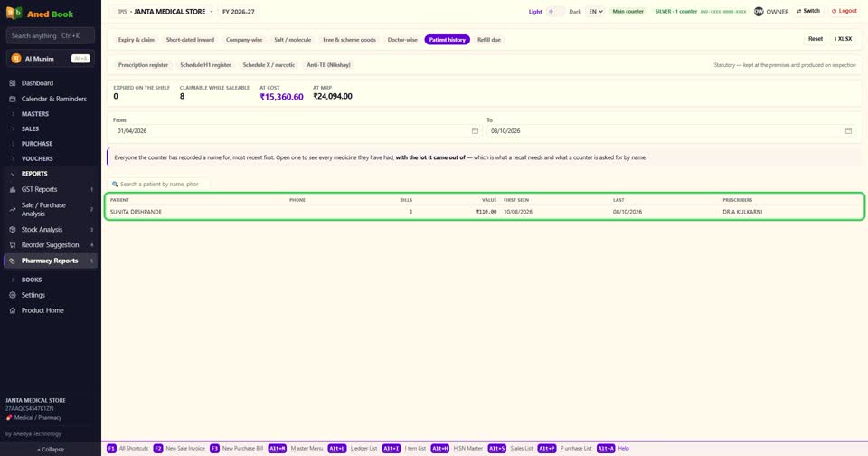Export the report with XLSX button
This screenshot has width=868, height=456.
(x=843, y=39)
